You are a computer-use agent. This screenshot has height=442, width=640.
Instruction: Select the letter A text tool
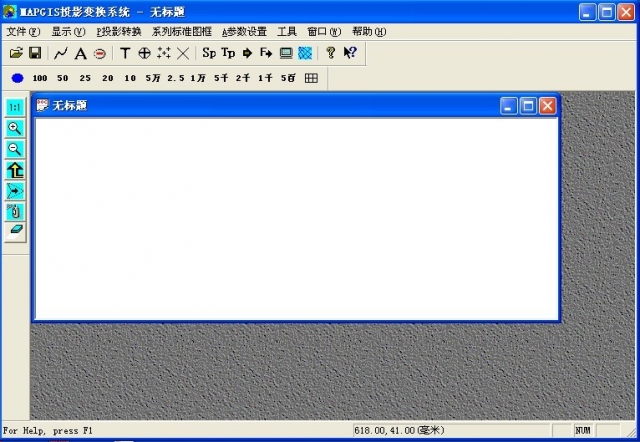coord(80,53)
